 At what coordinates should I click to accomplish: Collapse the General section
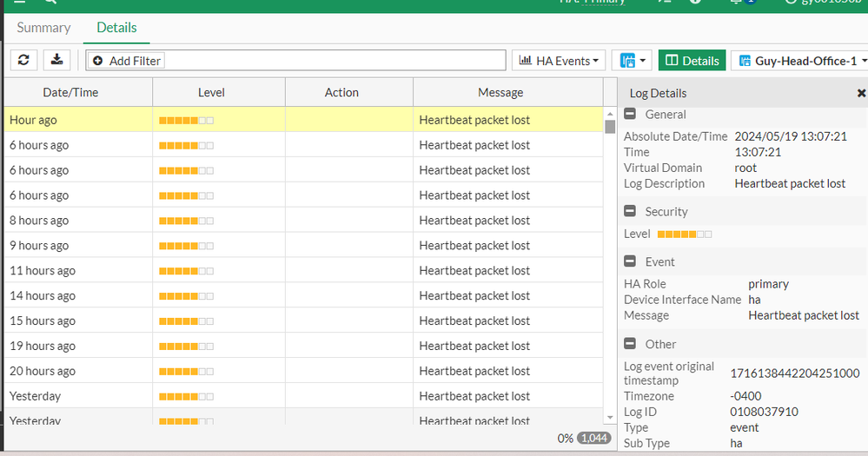[630, 115]
